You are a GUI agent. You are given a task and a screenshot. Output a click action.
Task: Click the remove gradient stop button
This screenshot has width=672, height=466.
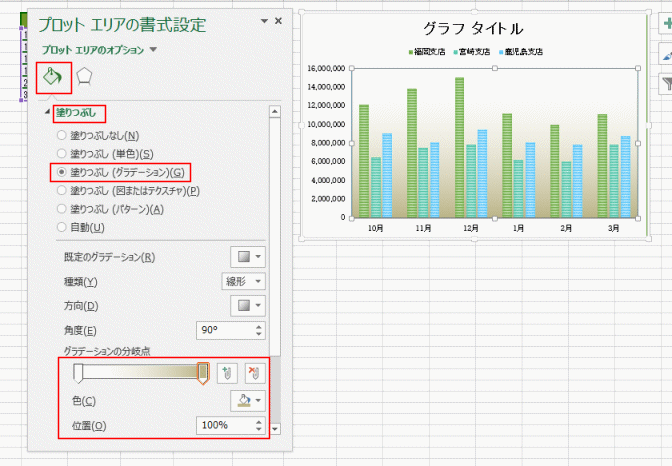(255, 374)
